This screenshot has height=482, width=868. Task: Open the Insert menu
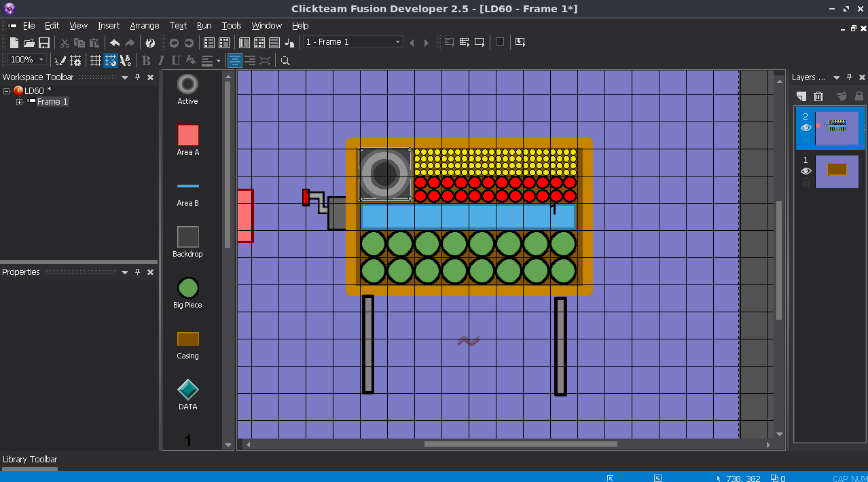pyautogui.click(x=109, y=25)
